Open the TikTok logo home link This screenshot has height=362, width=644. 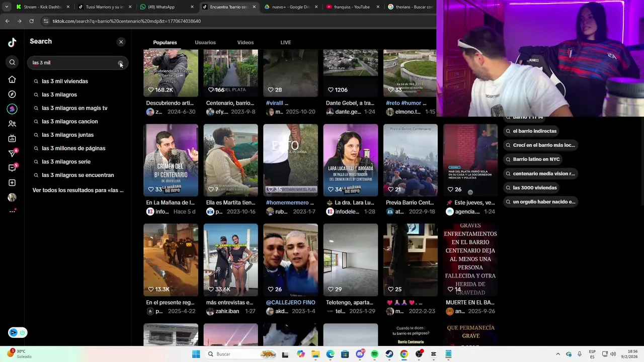tap(12, 43)
